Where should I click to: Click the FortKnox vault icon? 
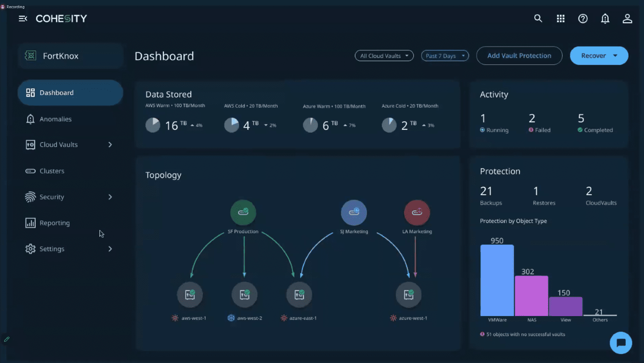tap(30, 56)
